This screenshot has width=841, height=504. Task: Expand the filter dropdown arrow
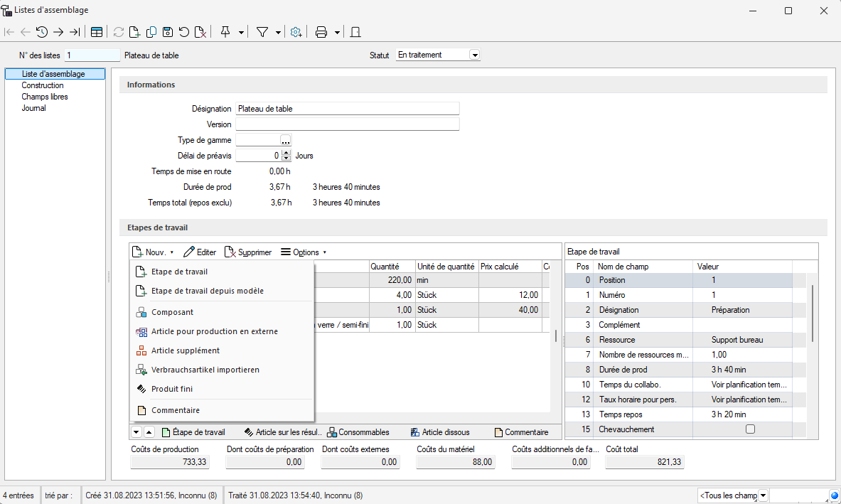point(278,32)
